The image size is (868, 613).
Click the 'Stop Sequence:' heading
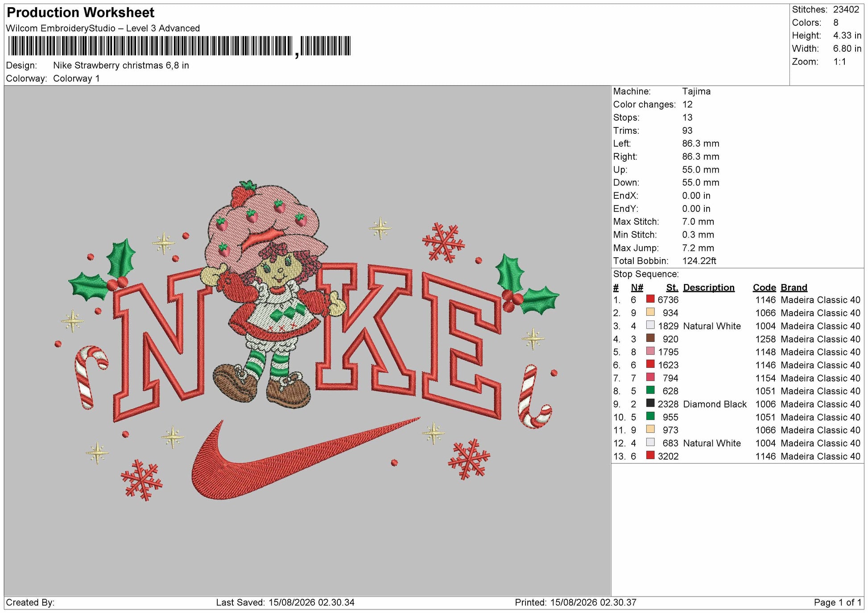coord(646,274)
